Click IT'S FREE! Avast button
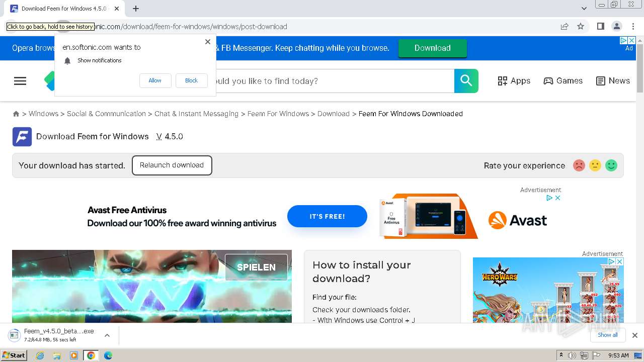The width and height of the screenshot is (644, 362). [327, 216]
